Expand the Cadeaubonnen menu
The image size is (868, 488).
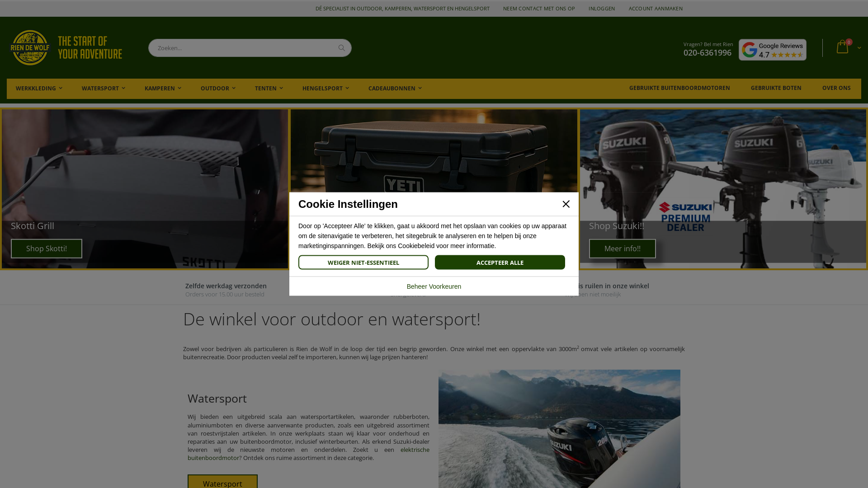click(395, 89)
